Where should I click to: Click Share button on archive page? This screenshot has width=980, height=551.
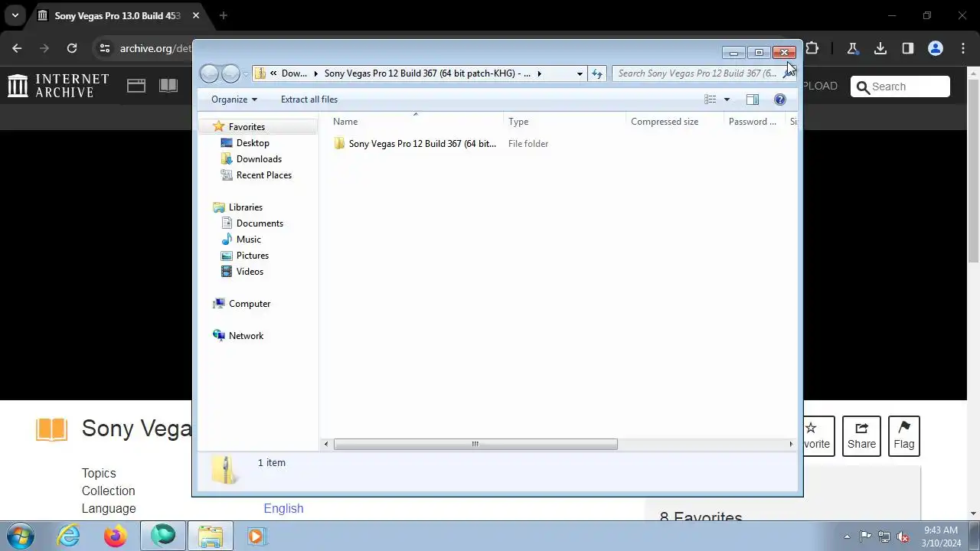point(861,436)
